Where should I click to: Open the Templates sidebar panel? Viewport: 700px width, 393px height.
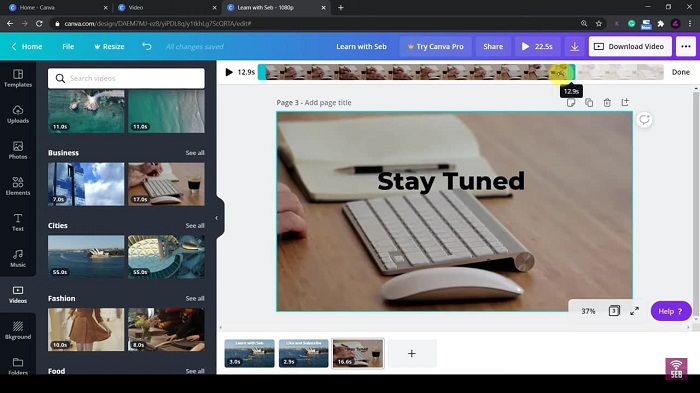coord(18,78)
